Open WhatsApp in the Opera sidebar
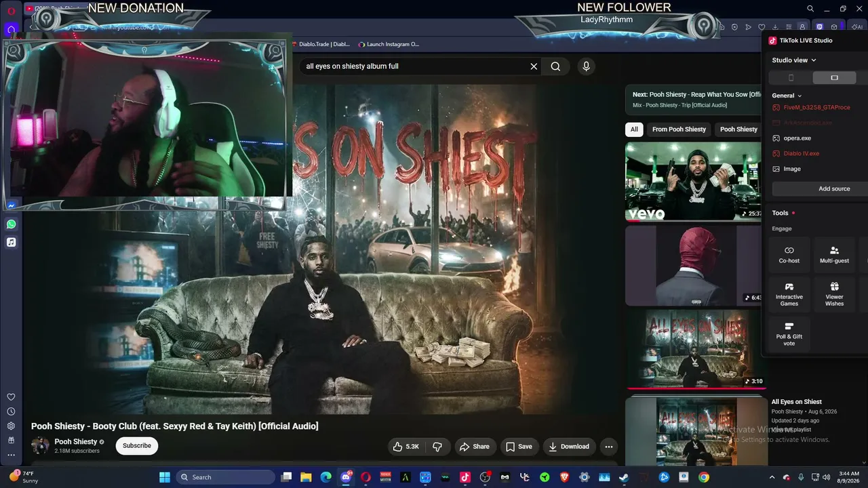Screen dimensions: 868x488 point(11,224)
